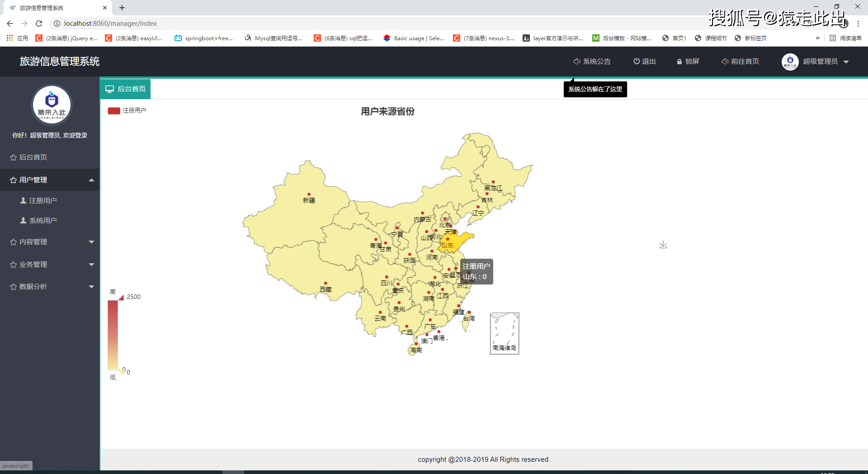Expand the 业务管理 sidebar menu
The width and height of the screenshot is (868, 474).
click(x=50, y=265)
